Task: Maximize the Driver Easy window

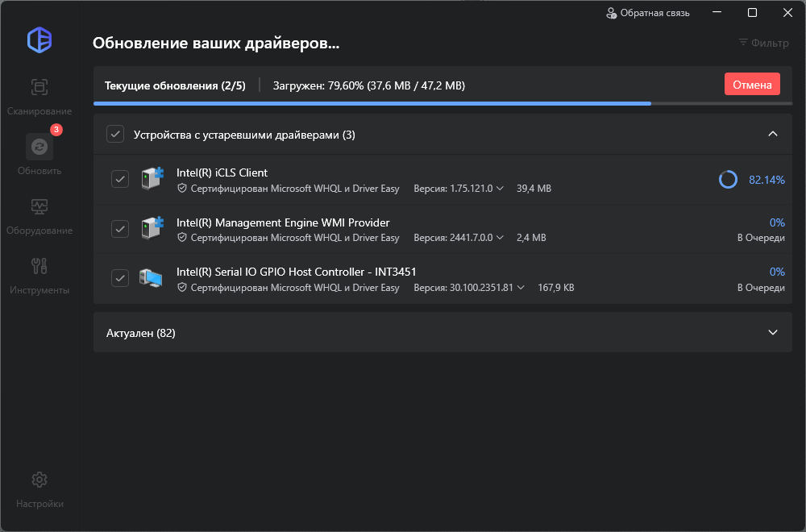Action: click(752, 12)
